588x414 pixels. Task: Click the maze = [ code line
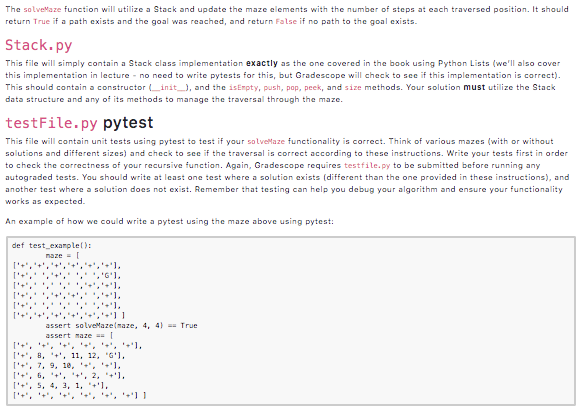(x=62, y=256)
